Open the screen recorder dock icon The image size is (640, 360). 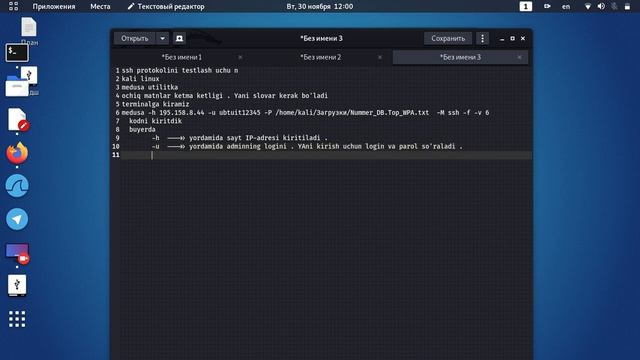(18, 253)
